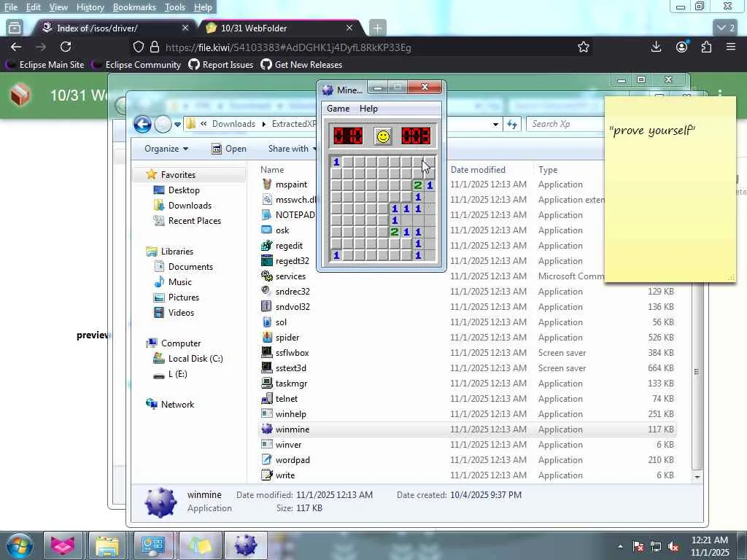Click the Minesweeper smiley face button

382,136
